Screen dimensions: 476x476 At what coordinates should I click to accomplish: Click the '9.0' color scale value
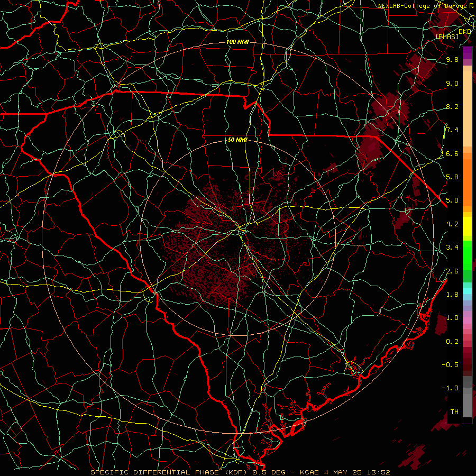pyautogui.click(x=452, y=83)
